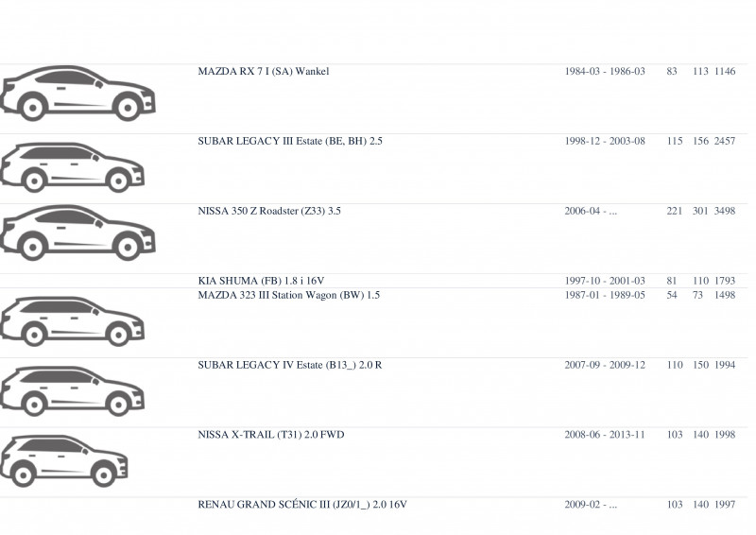This screenshot has width=756, height=535.
Task: Select NISSA 350 Z Roadster (Z33) 3.5
Action: point(269,211)
